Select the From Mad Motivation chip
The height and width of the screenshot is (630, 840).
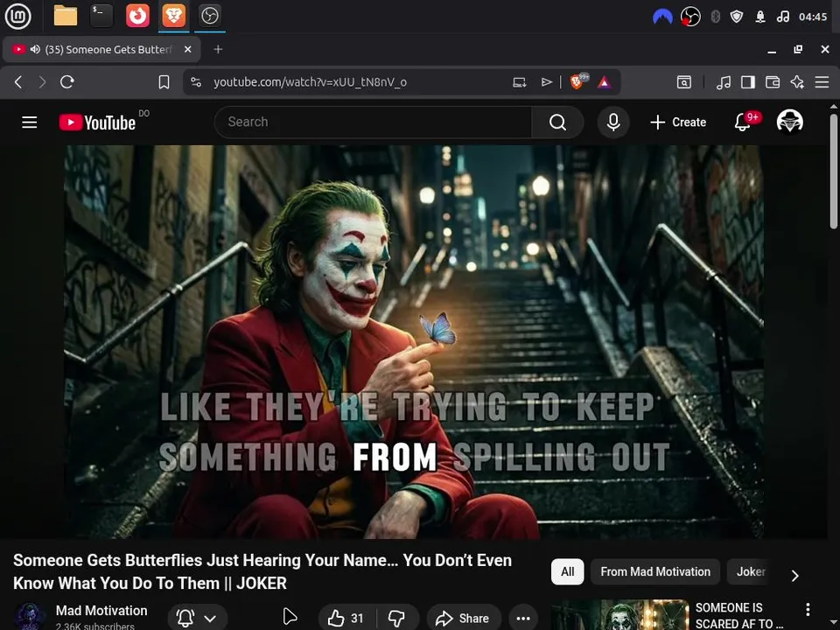655,571
